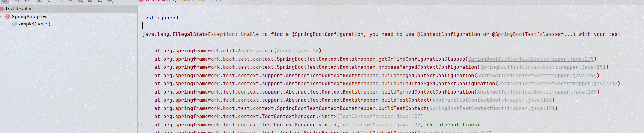Collapse the SpringAmqpTest tree node arrow
644x133 pixels.
point(1,16)
